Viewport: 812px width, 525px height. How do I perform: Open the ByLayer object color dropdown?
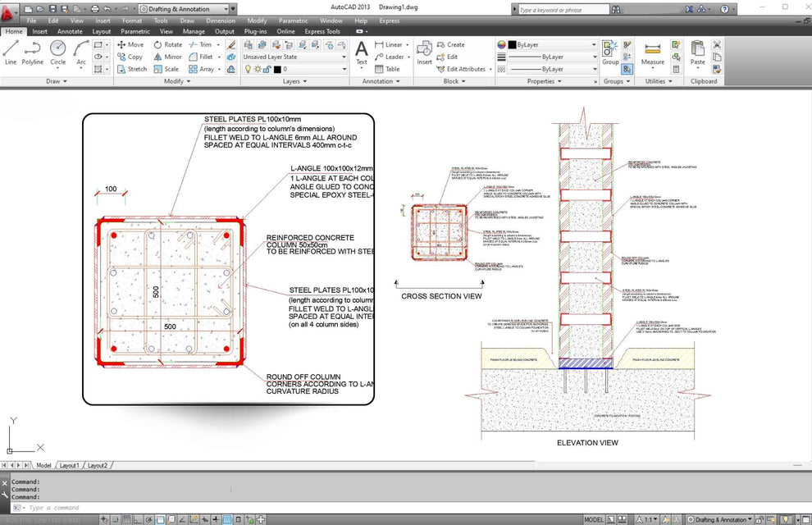553,44
